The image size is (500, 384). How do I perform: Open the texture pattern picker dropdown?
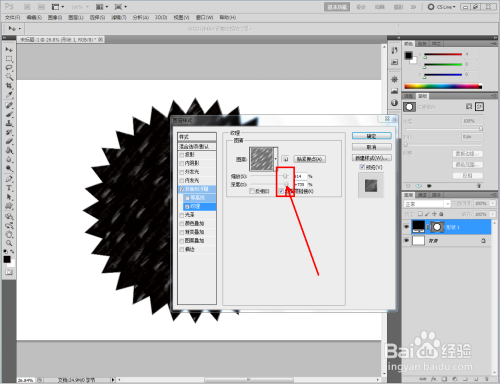coord(276,159)
